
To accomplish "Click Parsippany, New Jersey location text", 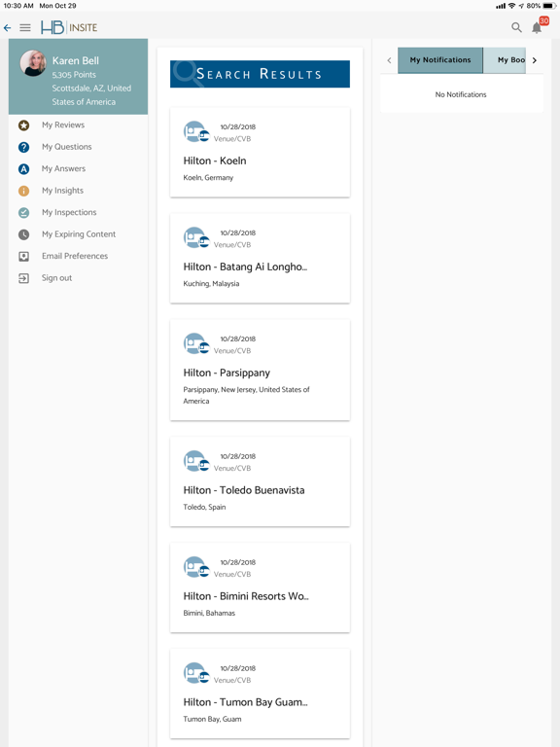I will pyautogui.click(x=246, y=396).
